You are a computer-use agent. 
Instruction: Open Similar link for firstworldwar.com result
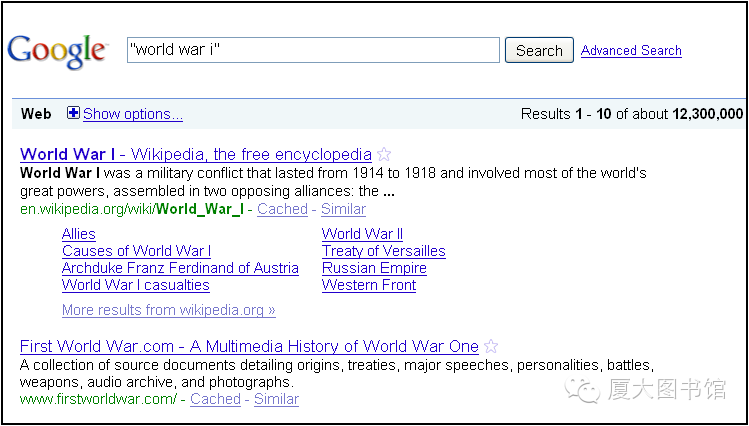[x=277, y=399]
